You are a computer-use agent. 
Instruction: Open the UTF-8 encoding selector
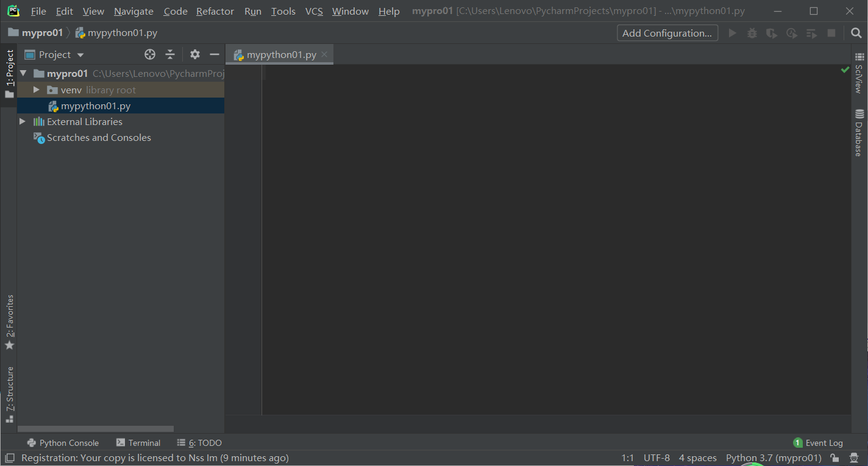pos(656,457)
